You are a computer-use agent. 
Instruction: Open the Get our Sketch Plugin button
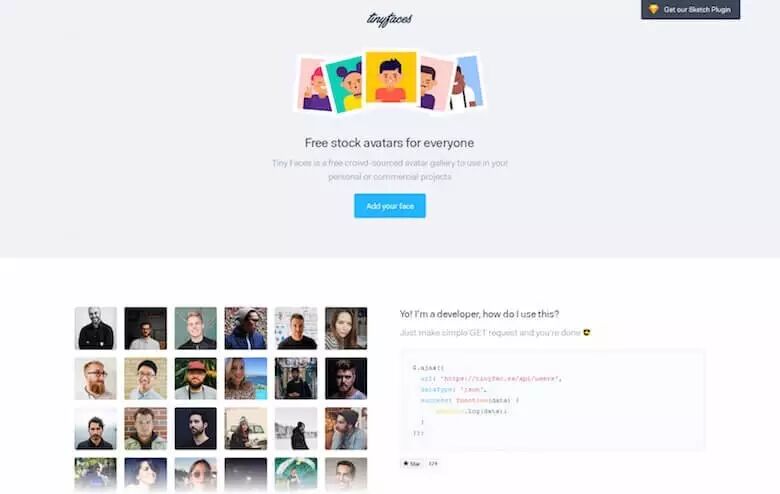point(690,9)
